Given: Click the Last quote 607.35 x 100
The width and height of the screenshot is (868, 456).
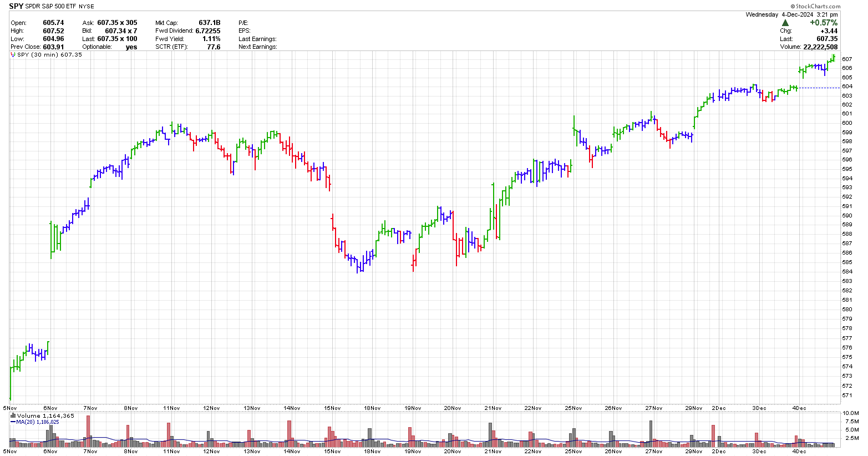Looking at the screenshot, I should 117,39.
